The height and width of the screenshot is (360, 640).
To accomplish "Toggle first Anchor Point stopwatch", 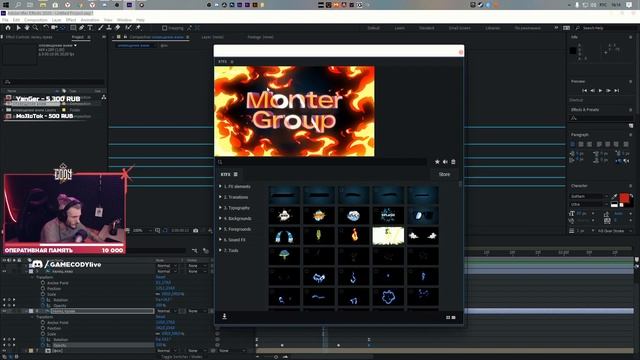I will point(43,283).
